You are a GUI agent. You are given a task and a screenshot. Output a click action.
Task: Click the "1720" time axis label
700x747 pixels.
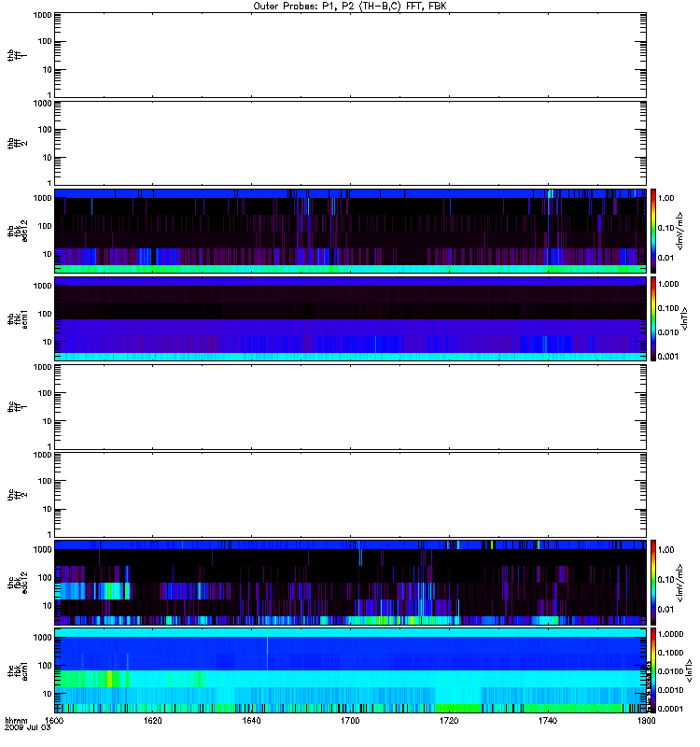click(x=449, y=720)
